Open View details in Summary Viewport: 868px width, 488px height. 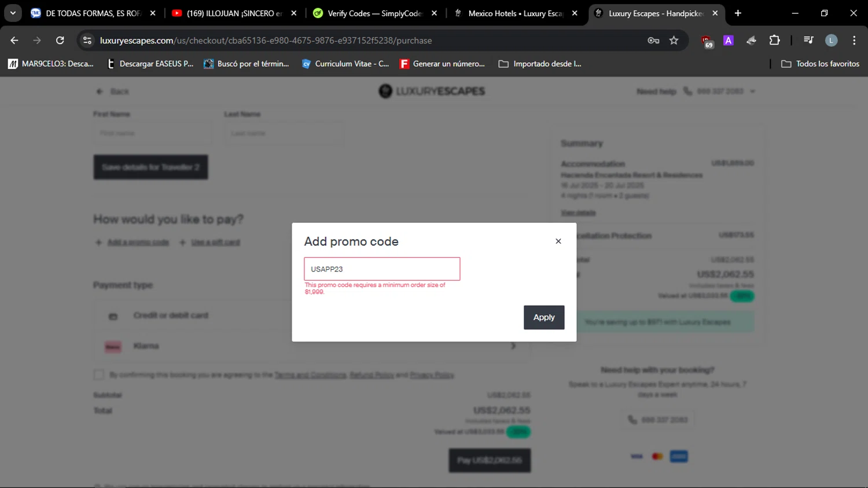(578, 213)
